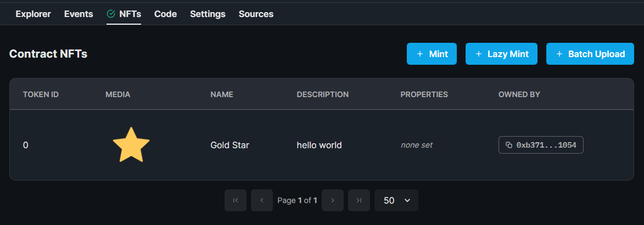
Task: Click the plus icon on Batch Upload
Action: [x=559, y=54]
